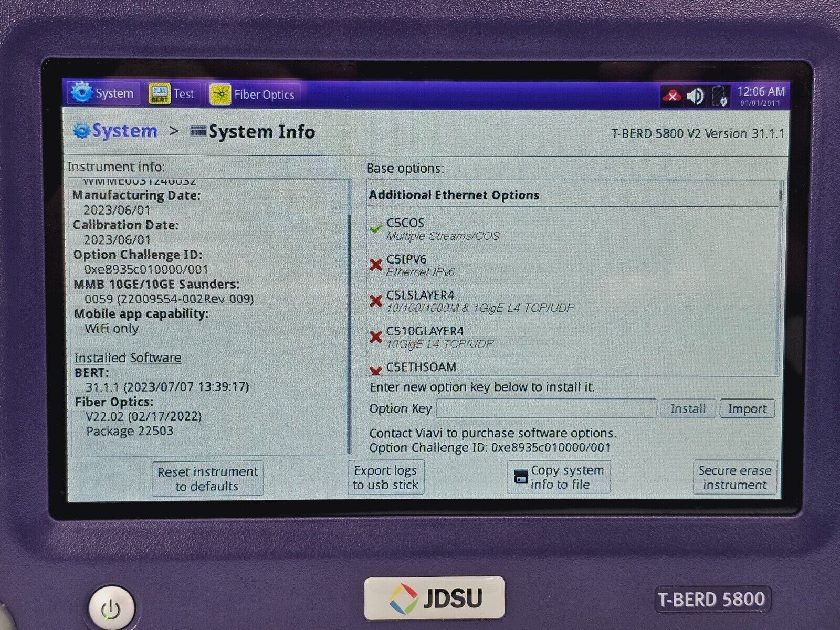Click the red cloud disconnected status icon
The width and height of the screenshot is (840, 630).
[x=671, y=97]
